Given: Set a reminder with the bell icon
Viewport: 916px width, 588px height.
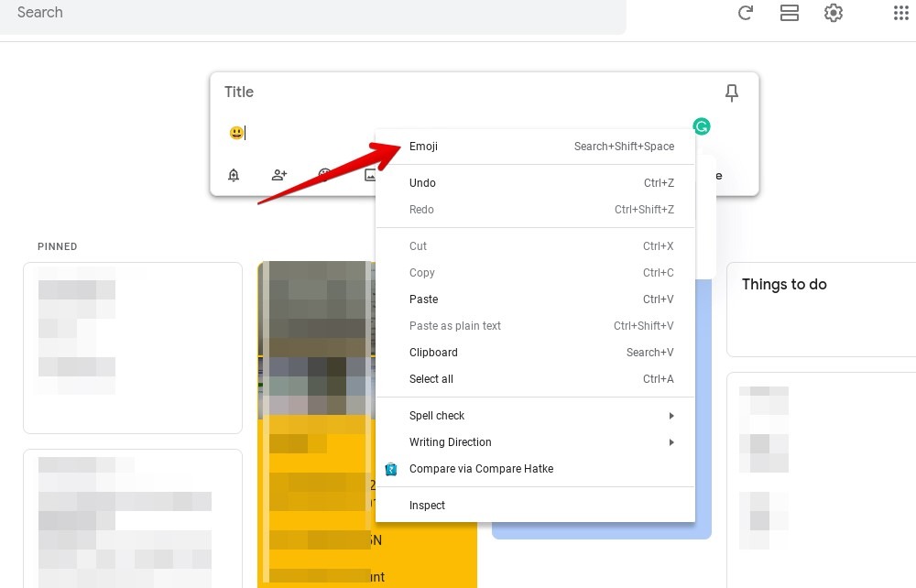Looking at the screenshot, I should 234,175.
